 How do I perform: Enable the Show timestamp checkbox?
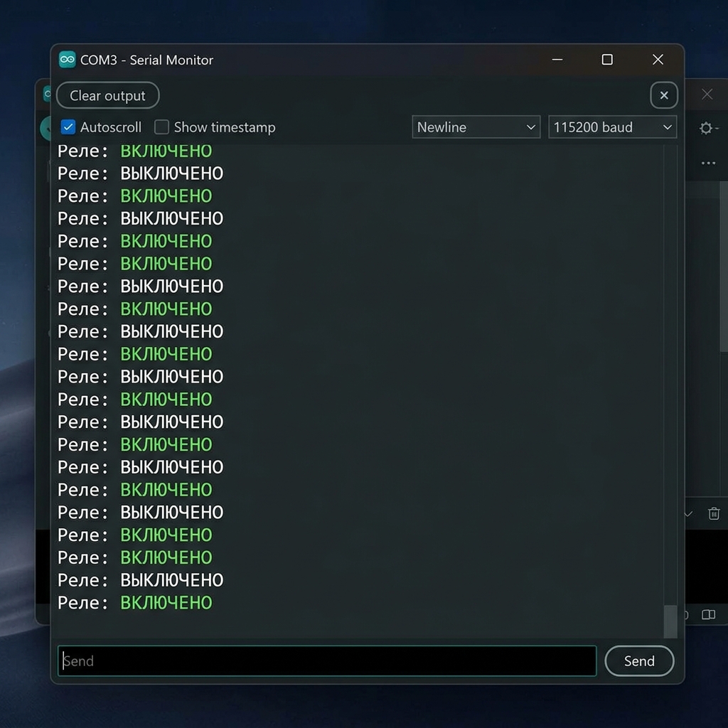click(x=162, y=127)
